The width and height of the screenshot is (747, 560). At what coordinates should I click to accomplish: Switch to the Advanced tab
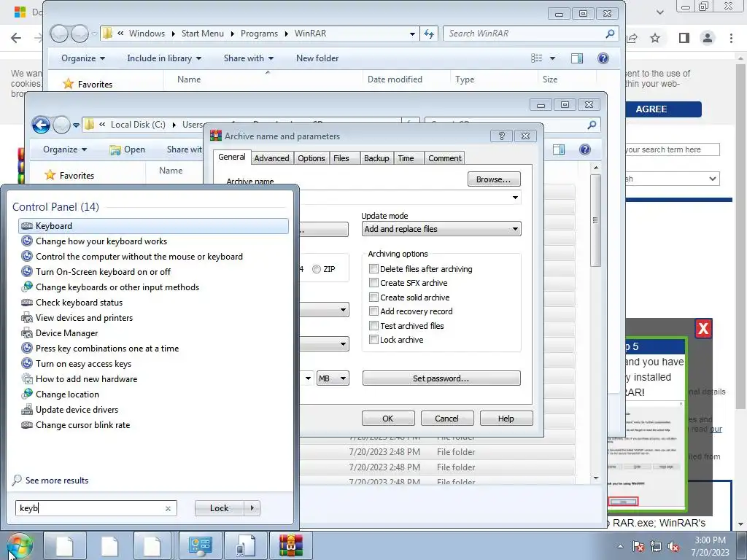point(271,158)
